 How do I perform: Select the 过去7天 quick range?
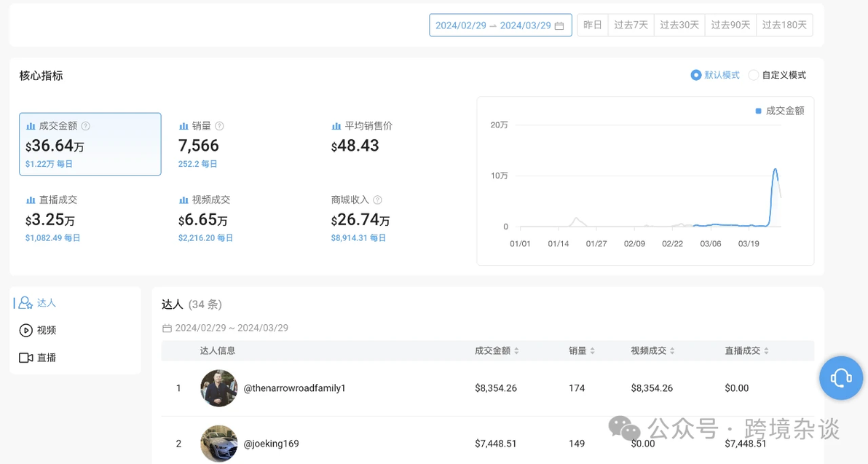point(631,25)
